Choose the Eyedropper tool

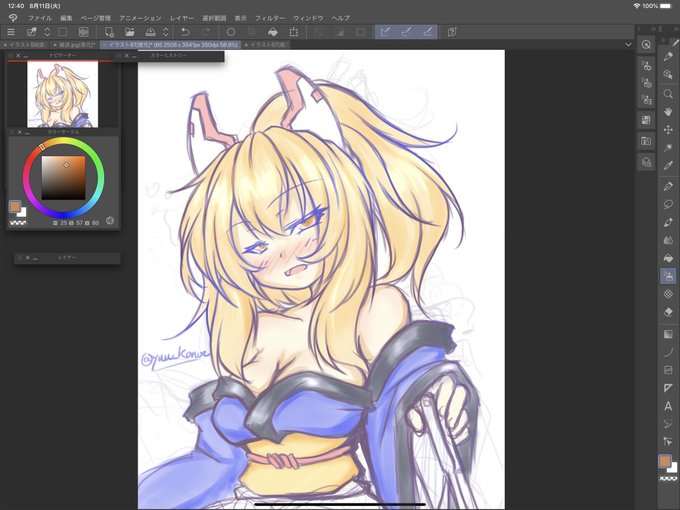(668, 166)
